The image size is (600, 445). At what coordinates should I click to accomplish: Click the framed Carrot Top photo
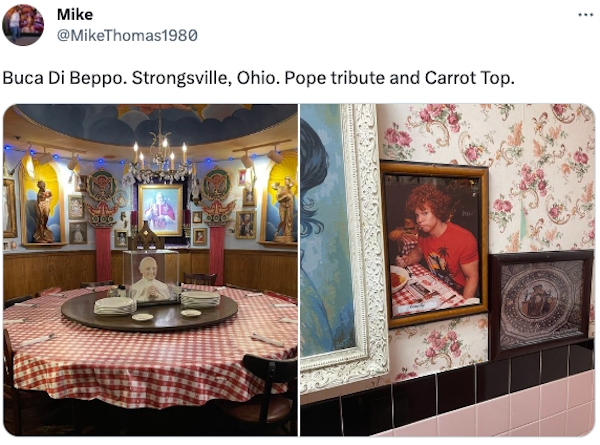[434, 244]
